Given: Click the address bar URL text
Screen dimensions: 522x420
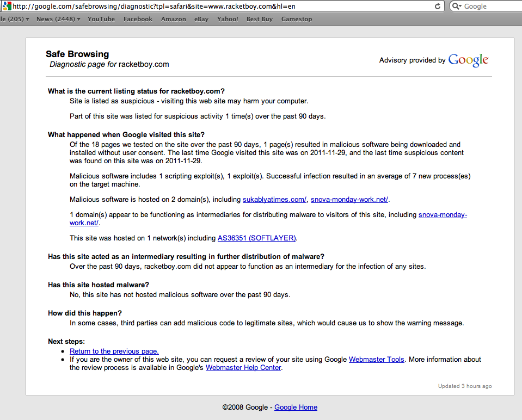Looking at the screenshot, I should [x=154, y=7].
